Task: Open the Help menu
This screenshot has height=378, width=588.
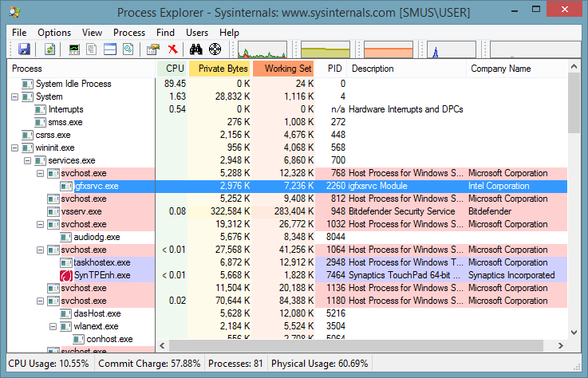Action: [x=229, y=33]
